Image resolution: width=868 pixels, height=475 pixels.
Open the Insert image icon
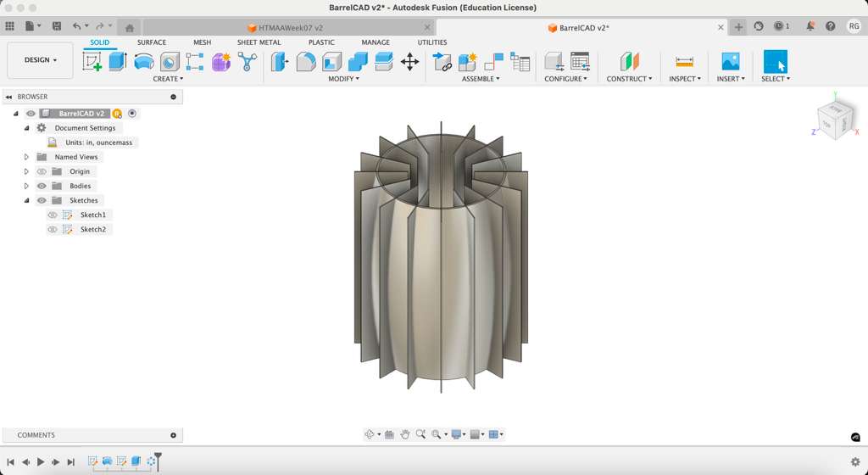pyautogui.click(x=730, y=61)
